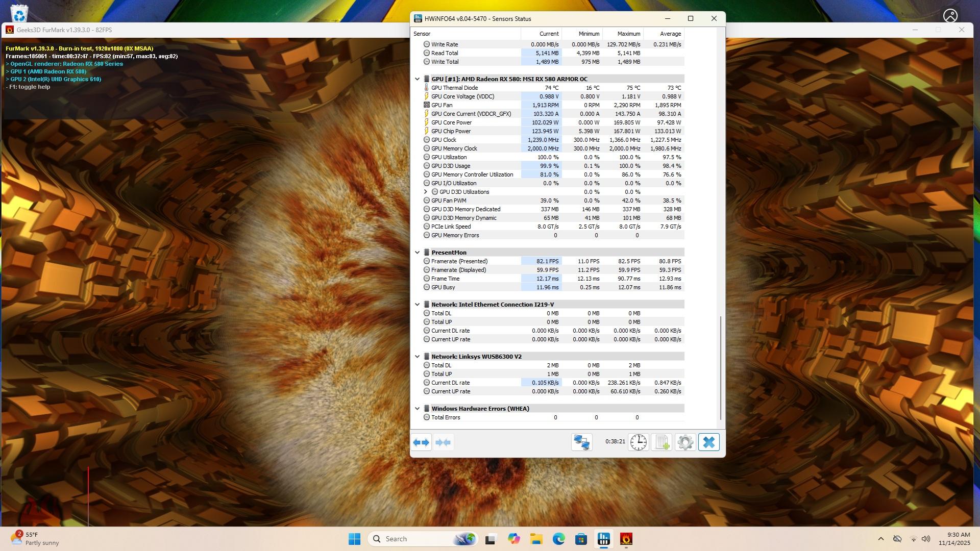Expand the GPU D3D Utilizations row
This screenshot has width=980, height=551.
426,192
